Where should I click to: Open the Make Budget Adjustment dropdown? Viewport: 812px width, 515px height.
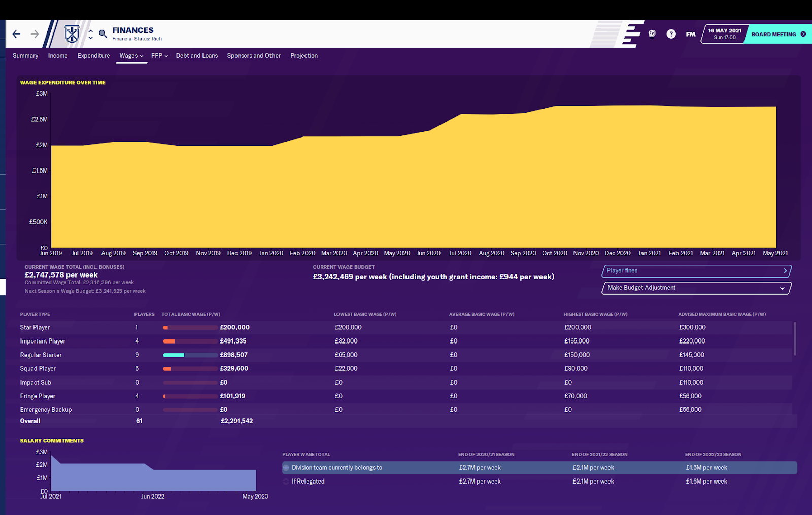click(x=696, y=288)
